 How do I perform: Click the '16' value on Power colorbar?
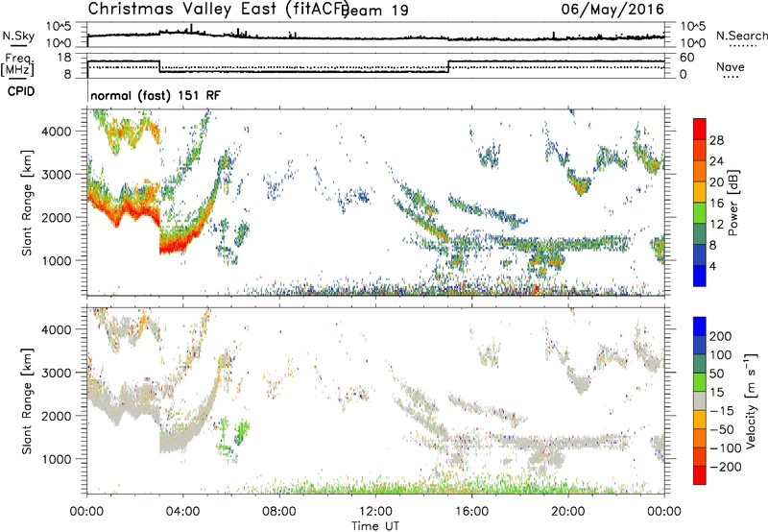tap(716, 204)
